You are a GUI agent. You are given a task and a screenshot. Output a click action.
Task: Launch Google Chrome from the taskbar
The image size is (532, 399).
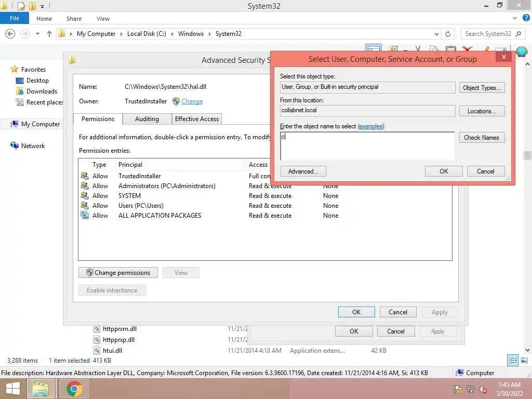pos(74,389)
